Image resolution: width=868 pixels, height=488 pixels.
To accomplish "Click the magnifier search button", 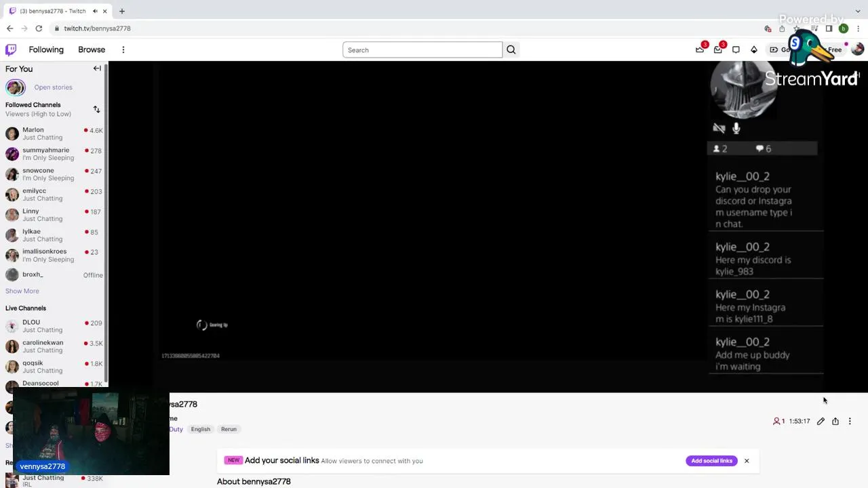I will click(x=511, y=49).
